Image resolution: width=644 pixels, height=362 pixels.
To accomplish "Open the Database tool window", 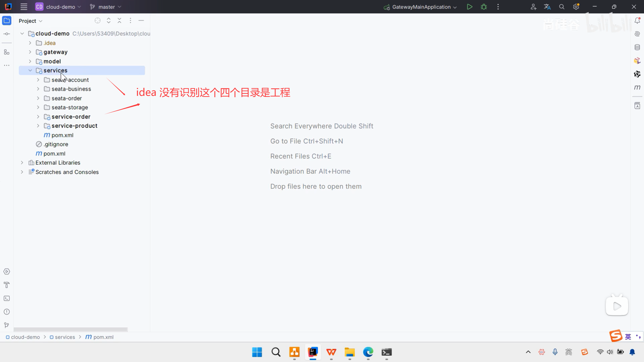I will [x=637, y=47].
